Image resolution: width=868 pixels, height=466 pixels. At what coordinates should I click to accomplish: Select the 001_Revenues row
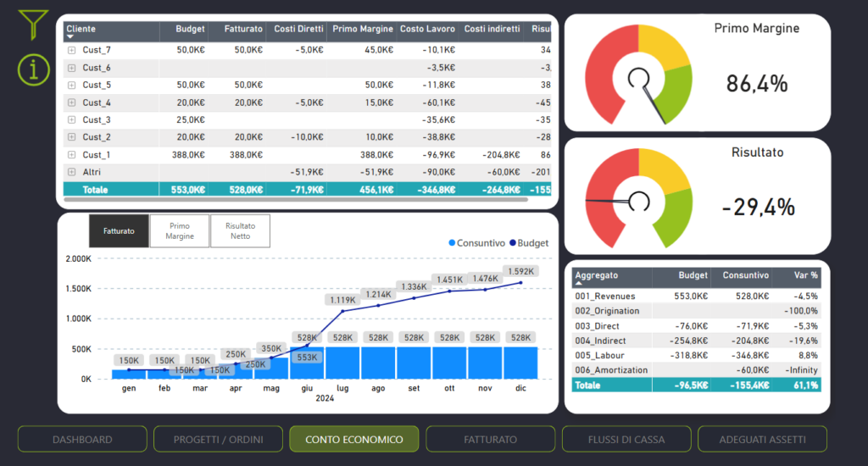click(697, 296)
